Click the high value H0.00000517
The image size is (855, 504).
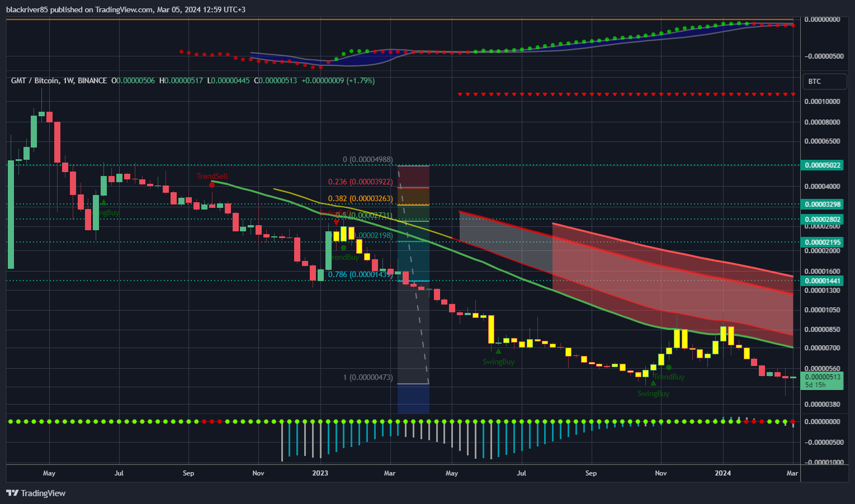pyautogui.click(x=181, y=81)
